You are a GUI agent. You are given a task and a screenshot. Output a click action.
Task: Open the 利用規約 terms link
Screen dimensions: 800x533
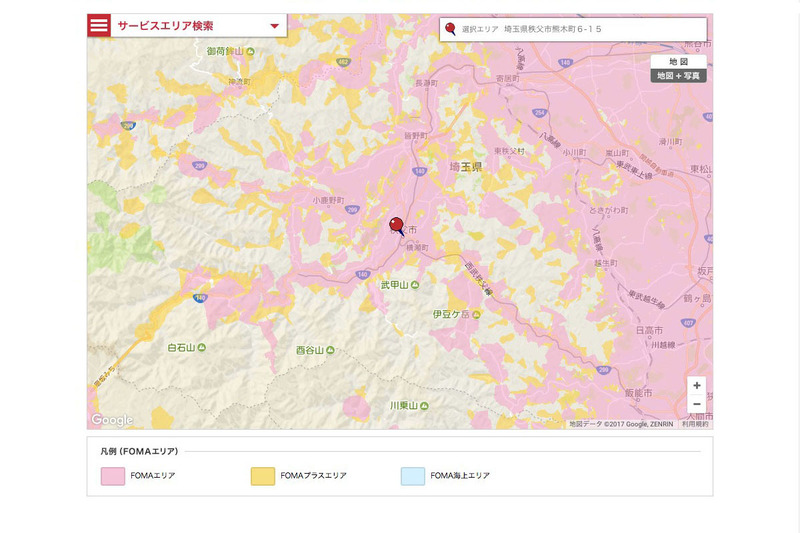695,424
